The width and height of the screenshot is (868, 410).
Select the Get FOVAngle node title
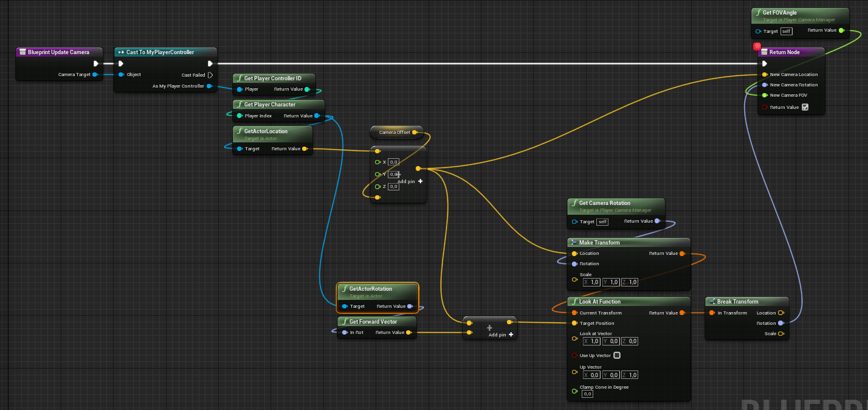(x=780, y=13)
